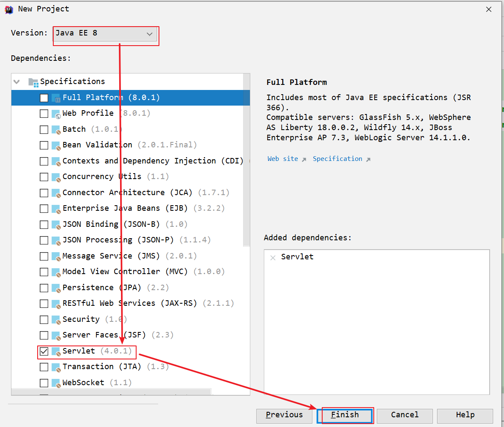This screenshot has height=427, width=504.
Task: Click the Servlet library icon
Action: (x=56, y=351)
